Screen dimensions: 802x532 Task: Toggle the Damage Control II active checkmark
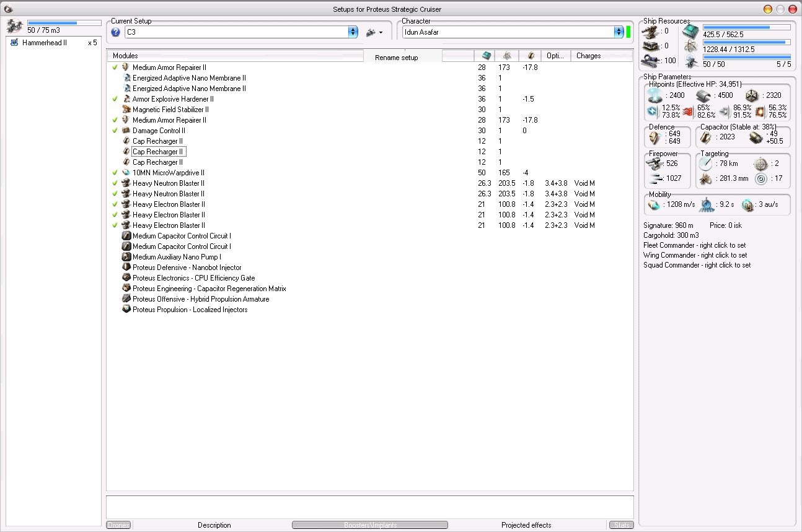[x=115, y=131]
